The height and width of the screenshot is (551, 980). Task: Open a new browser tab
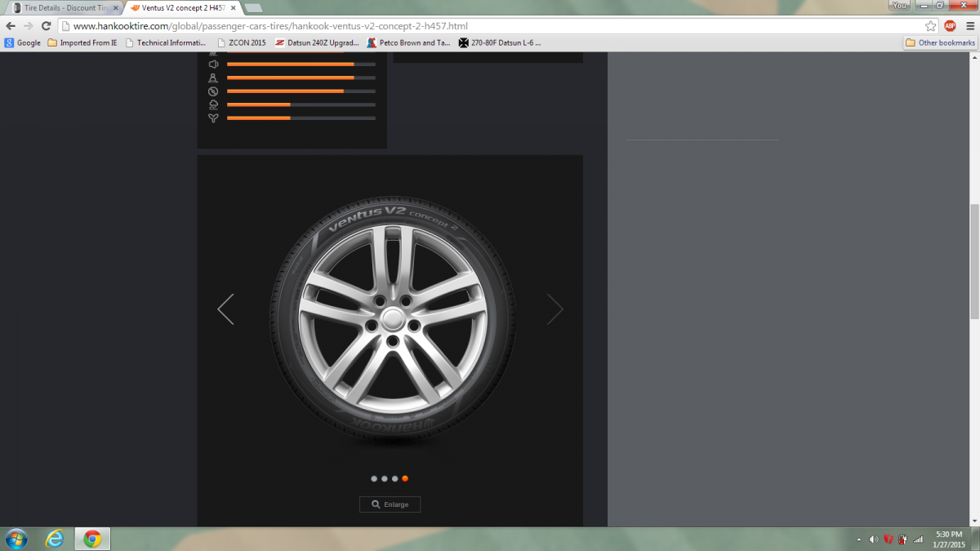[x=253, y=7]
